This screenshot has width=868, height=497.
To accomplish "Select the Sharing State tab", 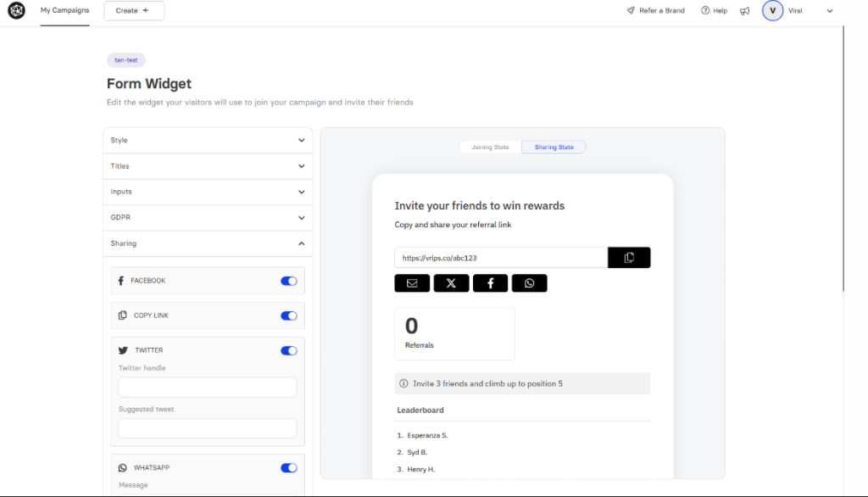I will (x=554, y=148).
